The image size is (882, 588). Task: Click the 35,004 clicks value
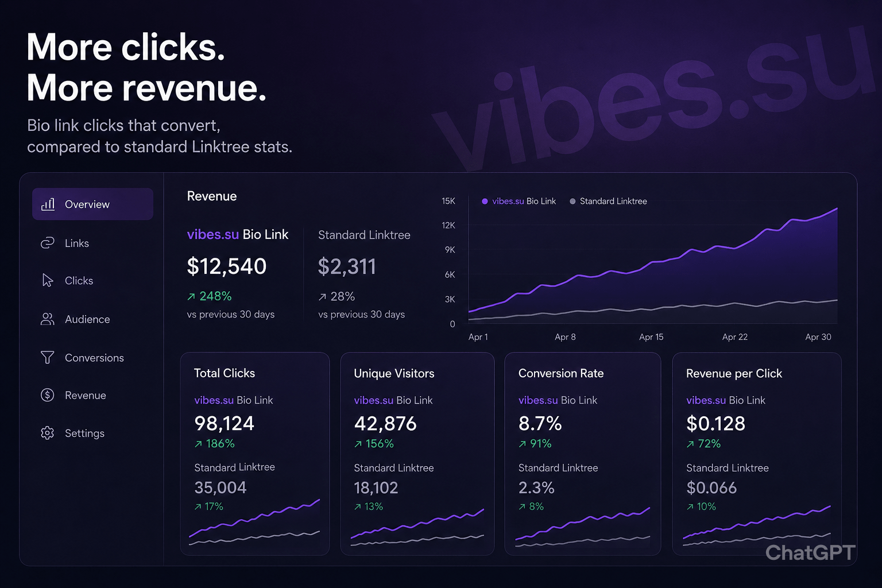pos(220,488)
